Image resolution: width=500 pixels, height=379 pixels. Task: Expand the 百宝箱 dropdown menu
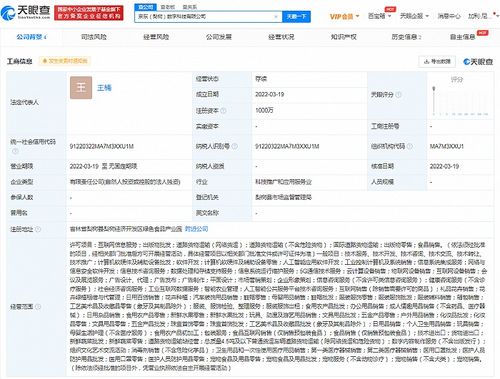point(379,16)
